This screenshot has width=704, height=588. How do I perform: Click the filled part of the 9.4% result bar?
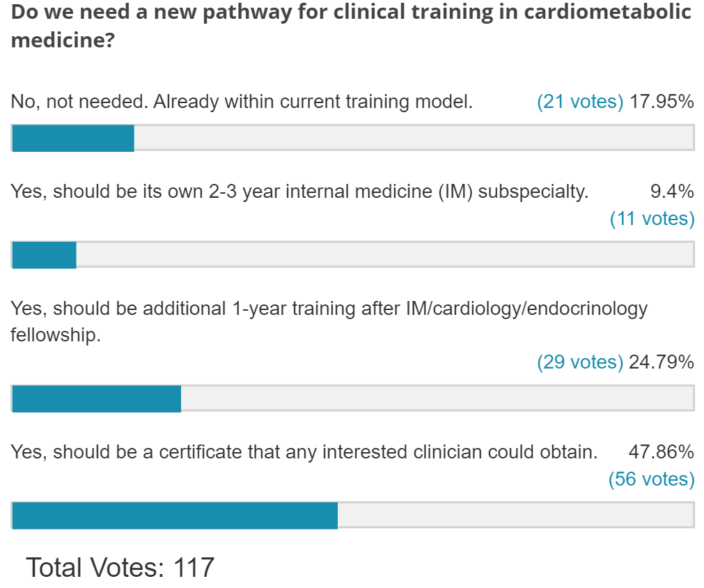[x=44, y=255]
